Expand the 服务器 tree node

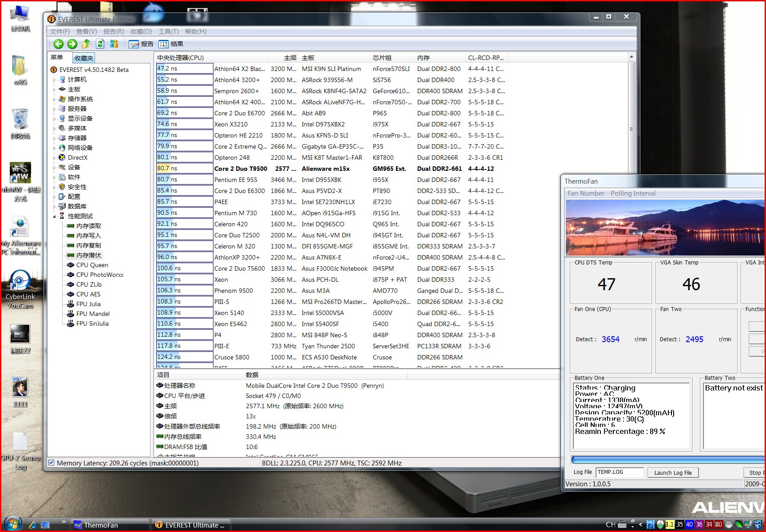tap(54, 109)
